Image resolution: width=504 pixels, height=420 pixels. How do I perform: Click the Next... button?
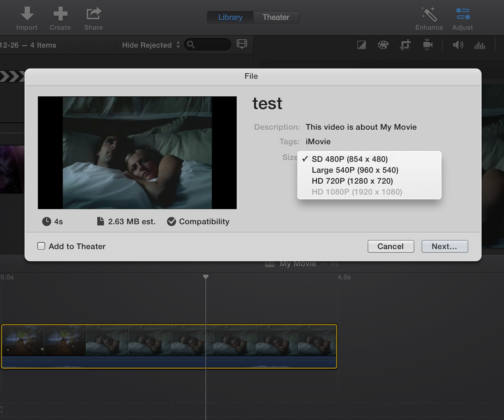pyautogui.click(x=444, y=246)
